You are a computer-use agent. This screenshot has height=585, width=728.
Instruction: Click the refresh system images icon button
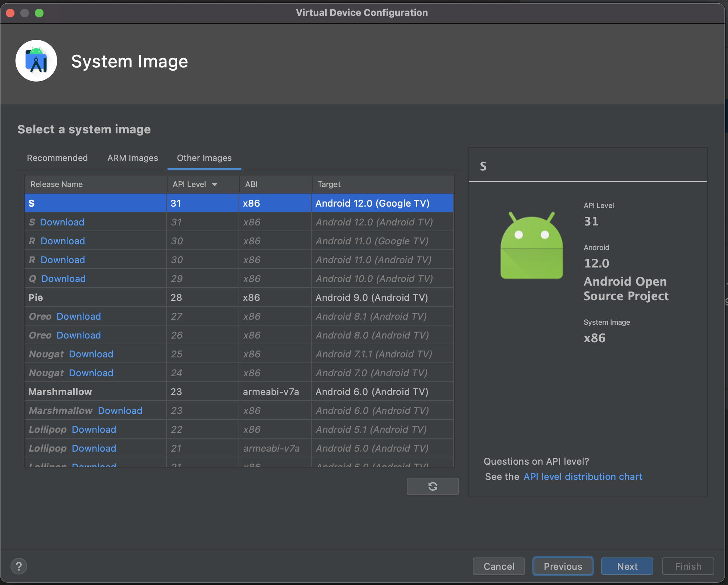point(433,486)
